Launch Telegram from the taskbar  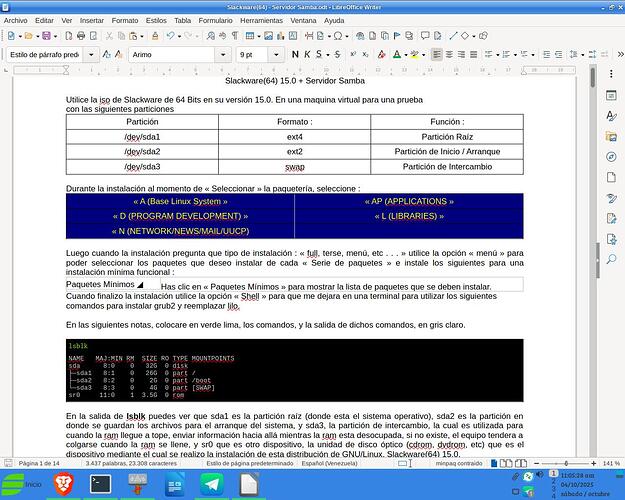click(x=211, y=484)
